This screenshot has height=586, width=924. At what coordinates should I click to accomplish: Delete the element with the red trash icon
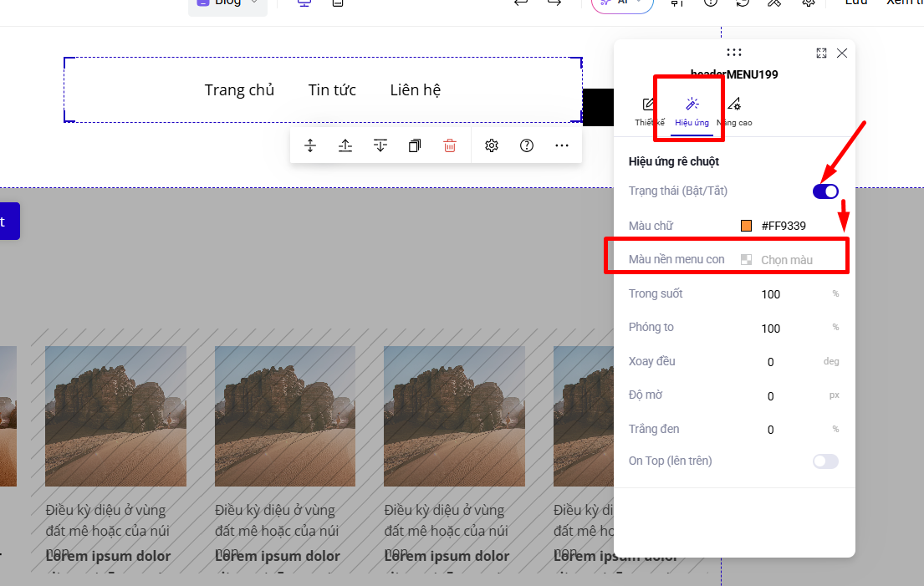click(x=450, y=145)
